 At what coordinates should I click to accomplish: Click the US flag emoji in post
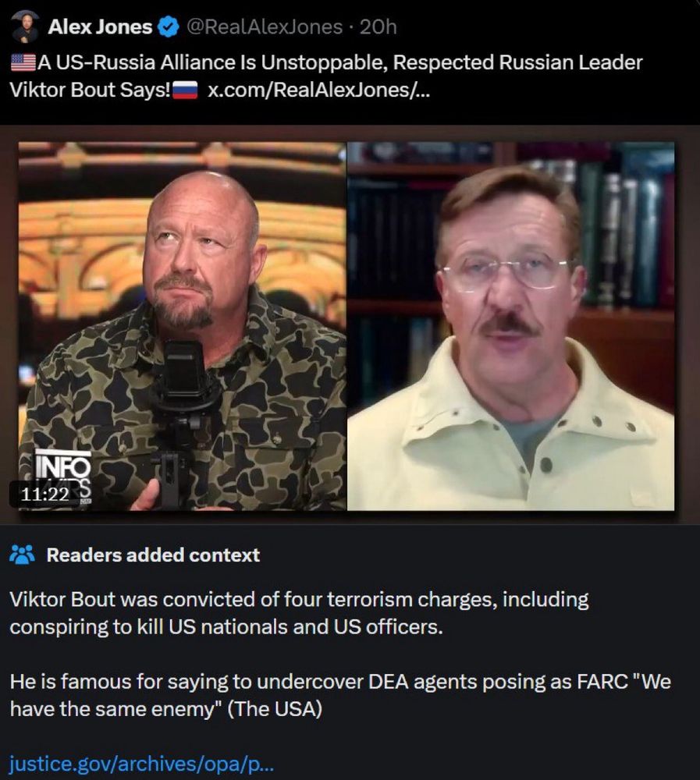(x=23, y=62)
